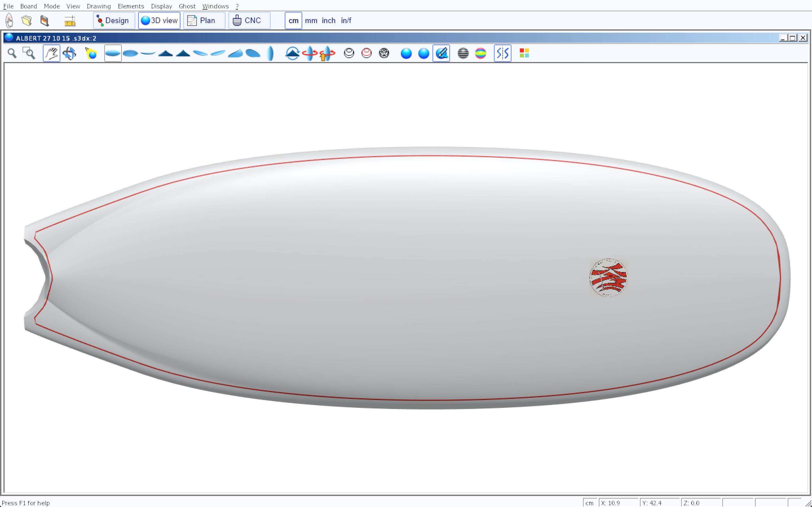Screen dimensions: 812x507
Task: Switch units to inch
Action: click(x=328, y=21)
